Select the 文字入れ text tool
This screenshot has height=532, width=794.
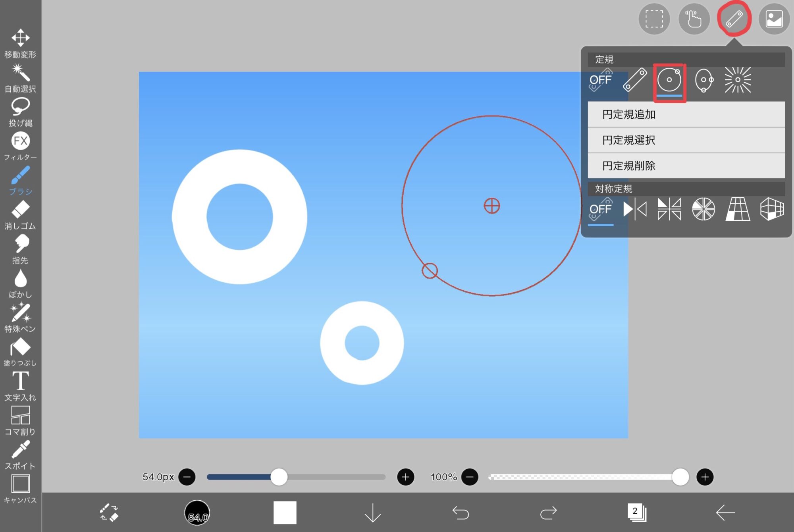(20, 386)
